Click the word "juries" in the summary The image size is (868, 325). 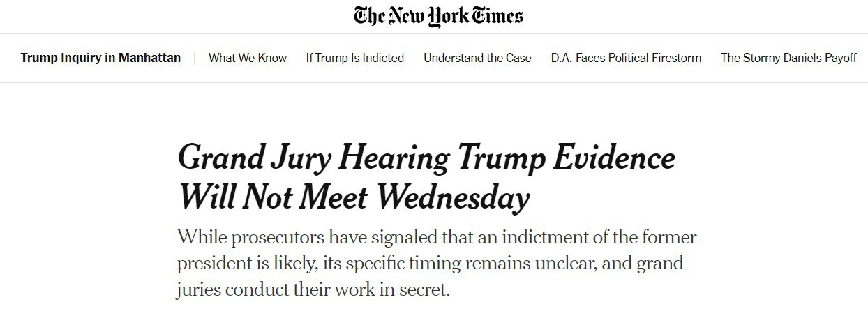coord(197,289)
